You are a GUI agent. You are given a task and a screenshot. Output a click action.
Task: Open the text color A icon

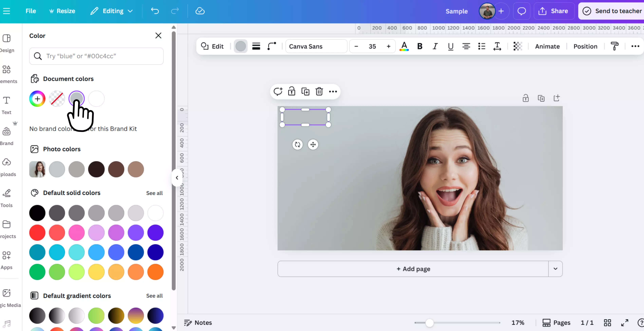(x=404, y=46)
